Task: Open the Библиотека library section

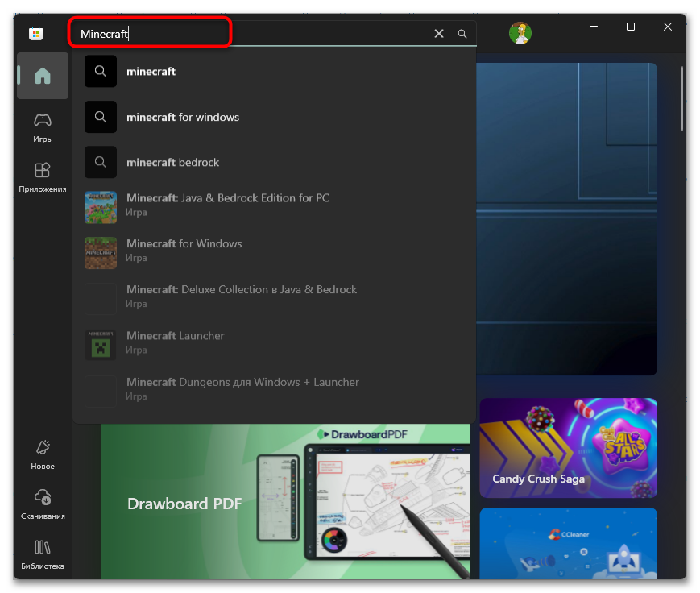Action: [43, 554]
